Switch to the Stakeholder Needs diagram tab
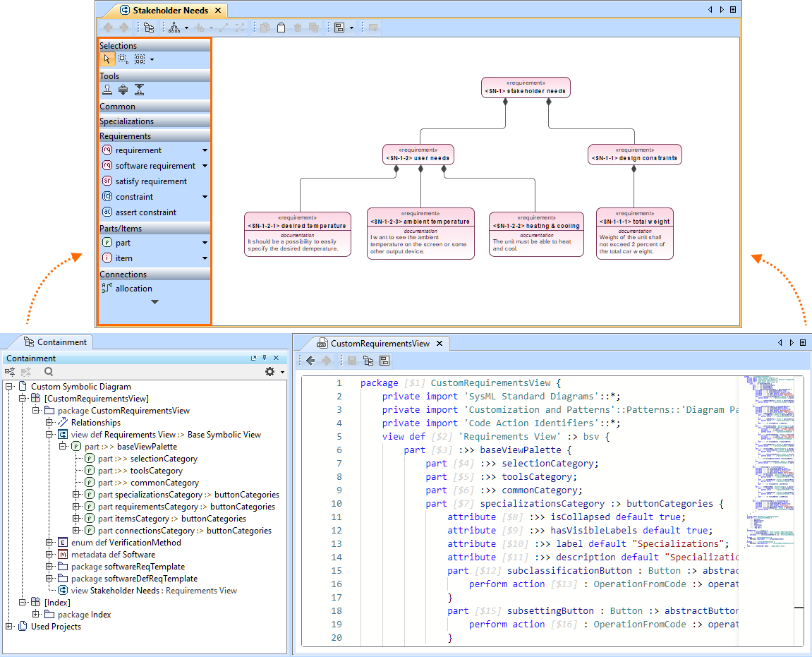The height and width of the screenshot is (657, 812). point(170,11)
